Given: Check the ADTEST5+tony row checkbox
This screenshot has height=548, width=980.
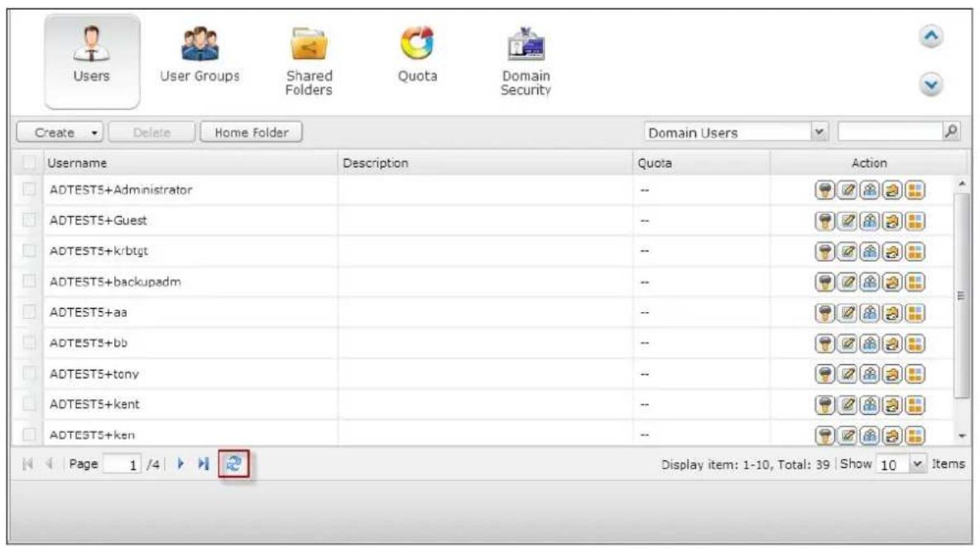Looking at the screenshot, I should tap(29, 373).
